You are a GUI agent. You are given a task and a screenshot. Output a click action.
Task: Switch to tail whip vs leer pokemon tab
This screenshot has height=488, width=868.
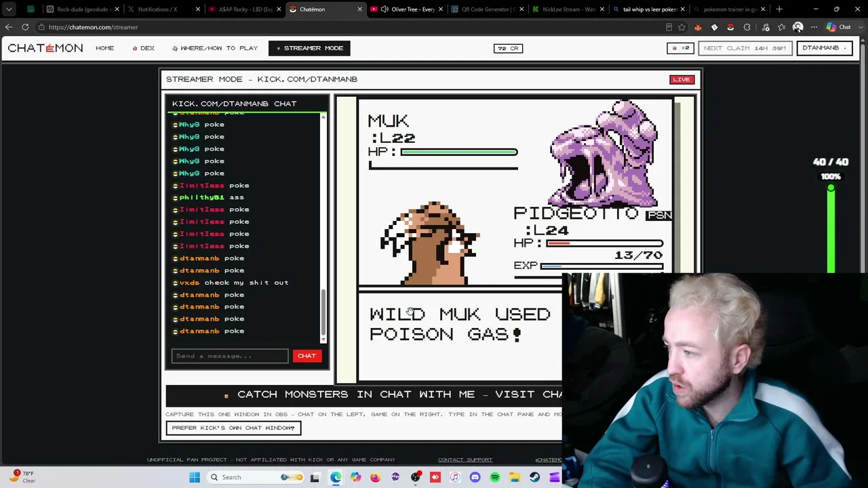648,9
